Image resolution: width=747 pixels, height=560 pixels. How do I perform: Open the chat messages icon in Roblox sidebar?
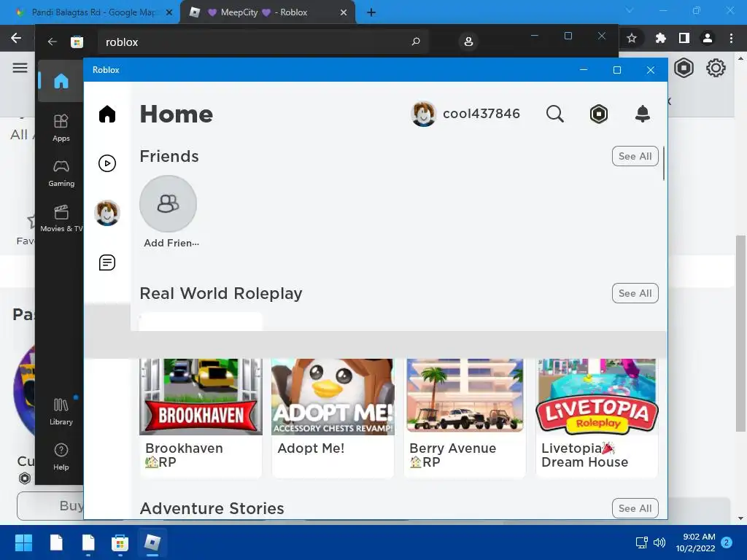(107, 262)
